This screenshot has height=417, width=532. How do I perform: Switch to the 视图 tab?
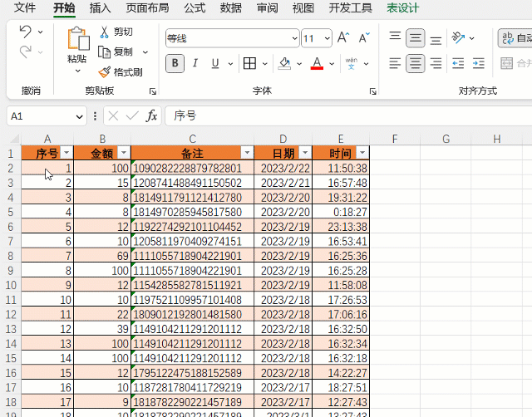(x=303, y=7)
